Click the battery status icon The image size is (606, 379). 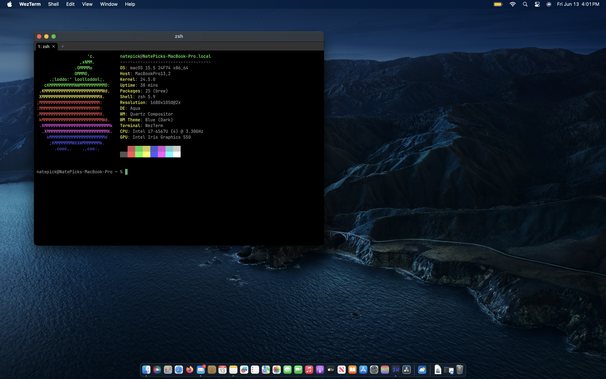(x=498, y=4)
